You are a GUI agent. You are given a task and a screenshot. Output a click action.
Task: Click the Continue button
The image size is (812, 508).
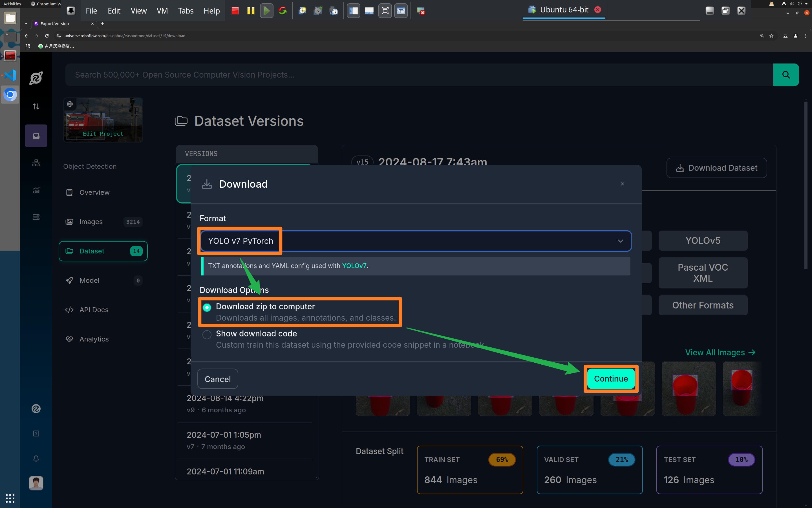pos(611,379)
